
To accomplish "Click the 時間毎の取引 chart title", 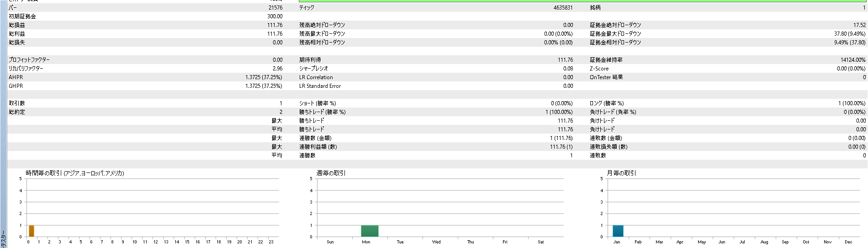I will pyautogui.click(x=75, y=173).
